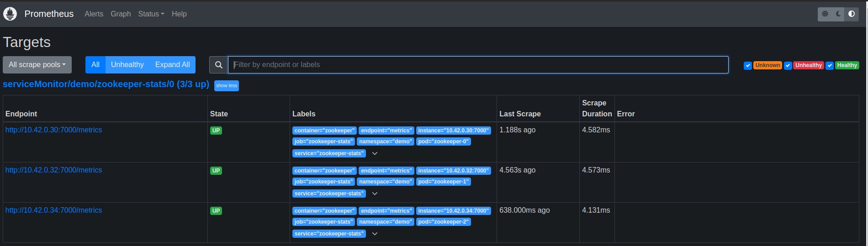Expand discovered labels for pod zookeeper-1
868x246 pixels.
pyautogui.click(x=375, y=194)
